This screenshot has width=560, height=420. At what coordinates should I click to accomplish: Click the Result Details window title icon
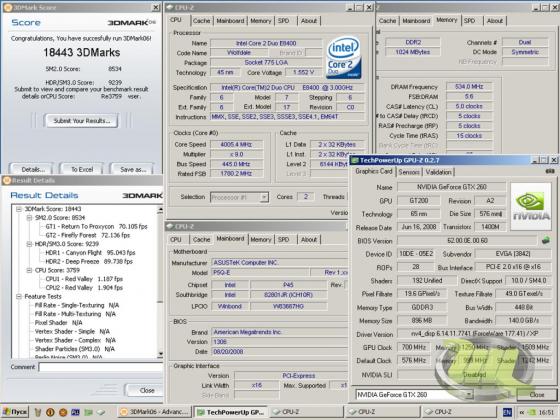7,180
